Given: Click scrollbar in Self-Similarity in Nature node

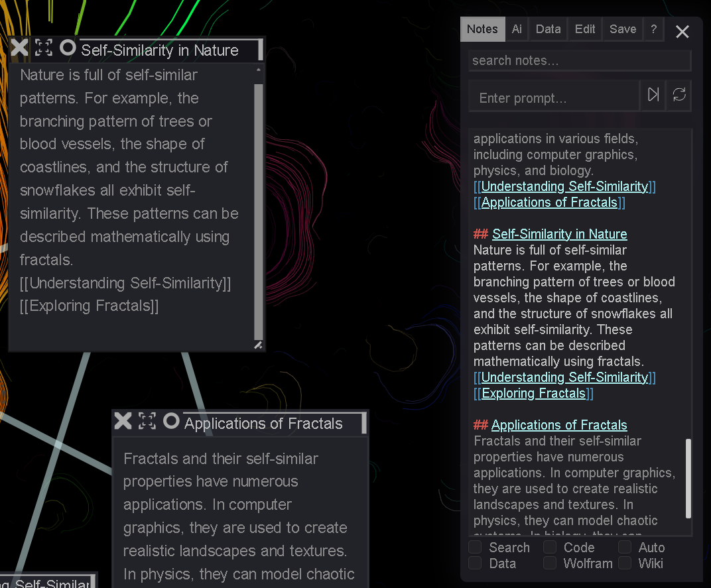Looking at the screenshot, I should pos(259,211).
